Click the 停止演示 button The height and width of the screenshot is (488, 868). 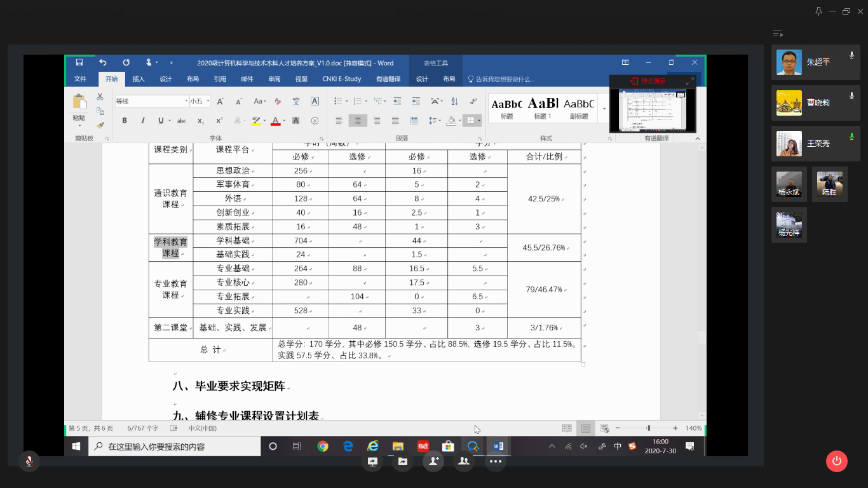(x=648, y=81)
